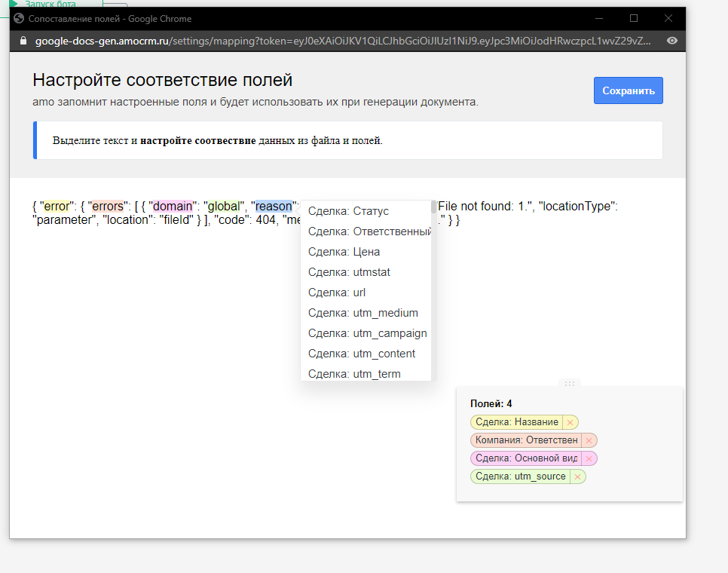Select 'Сделка: utm_medium' option
Viewport: 728px width, 573px height.
362,313
